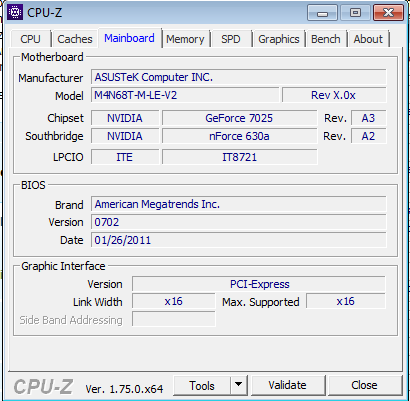
Task: Click the Tools button
Action: 202,386
